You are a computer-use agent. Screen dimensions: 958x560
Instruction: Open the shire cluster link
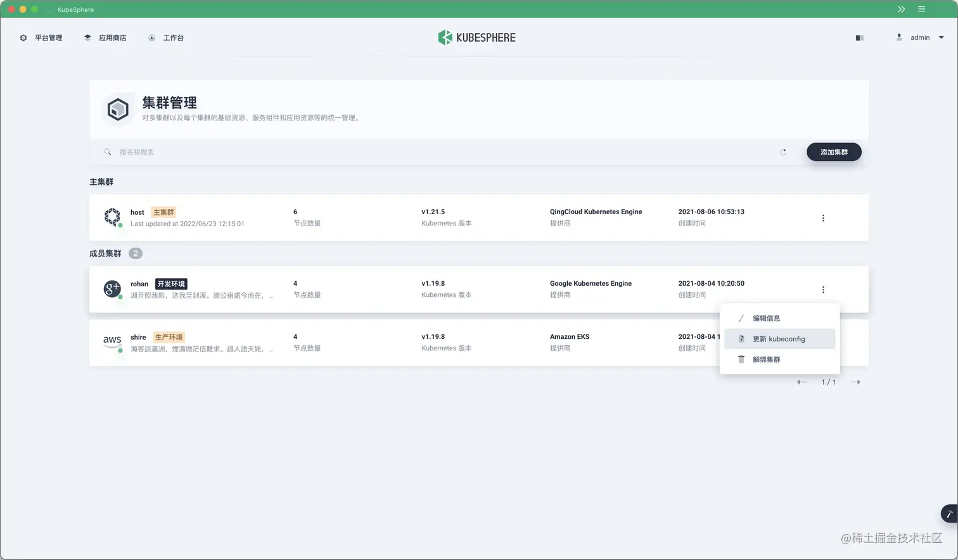[138, 337]
